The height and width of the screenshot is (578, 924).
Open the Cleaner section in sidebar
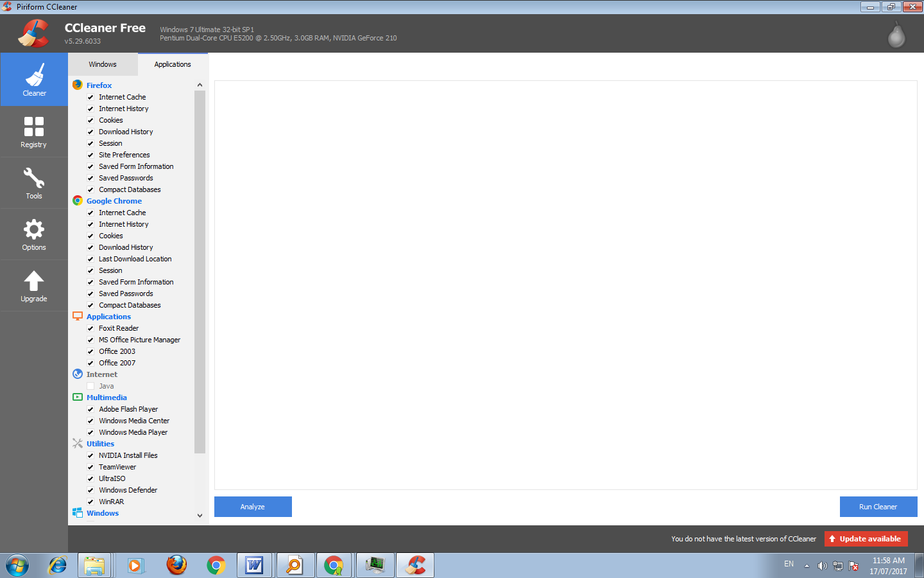(x=34, y=80)
